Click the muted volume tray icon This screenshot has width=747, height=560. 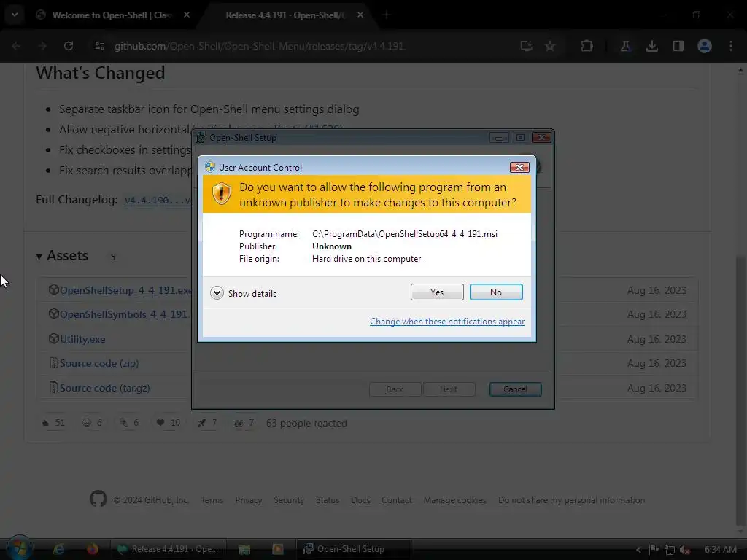[685, 550]
